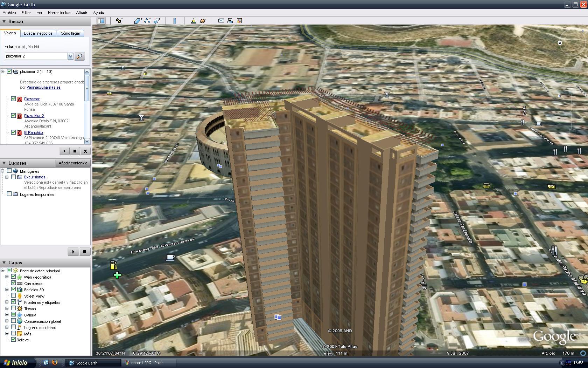Click the green cross pharmacy map marker
588x368 pixels.
point(117,275)
